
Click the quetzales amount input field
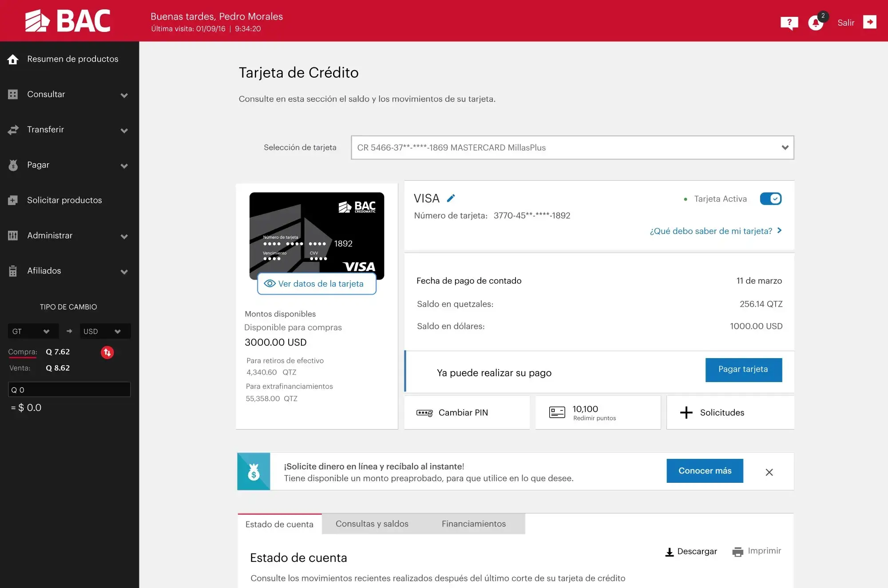coord(69,390)
